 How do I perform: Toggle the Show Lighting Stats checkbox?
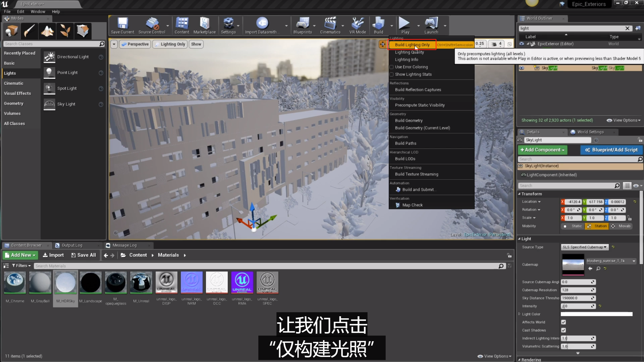[391, 74]
